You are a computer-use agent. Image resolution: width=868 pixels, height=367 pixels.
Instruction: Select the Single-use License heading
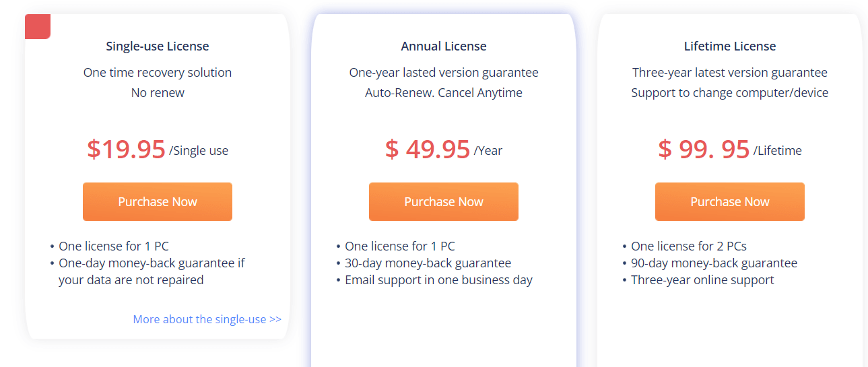point(158,46)
